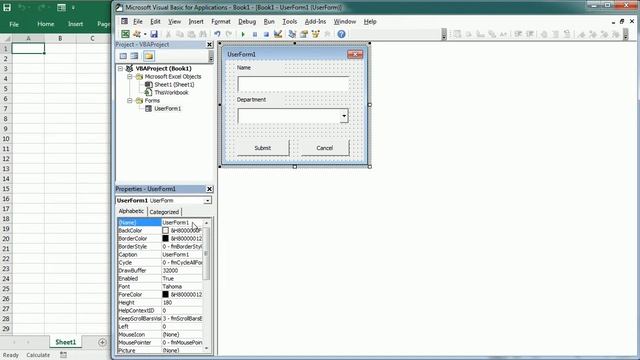Close the Properties panel with its X
The height and width of the screenshot is (360, 640).
(x=209, y=189)
